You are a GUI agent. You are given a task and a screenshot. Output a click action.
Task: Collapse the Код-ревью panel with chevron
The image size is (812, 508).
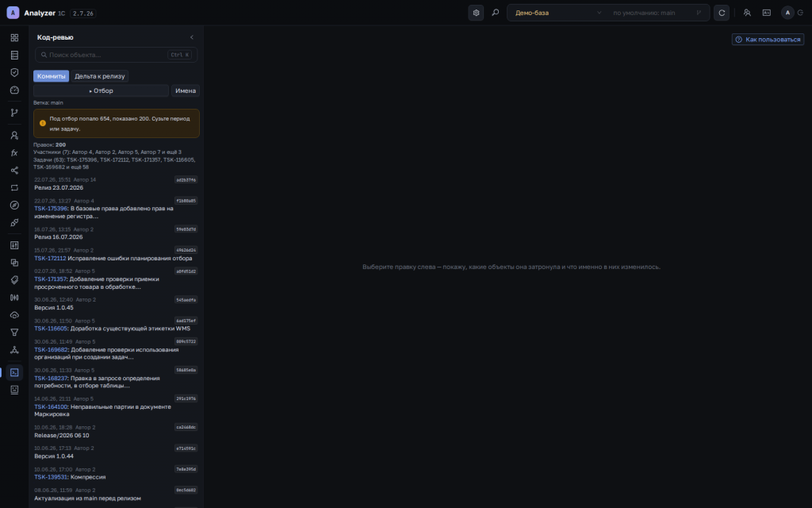click(192, 37)
